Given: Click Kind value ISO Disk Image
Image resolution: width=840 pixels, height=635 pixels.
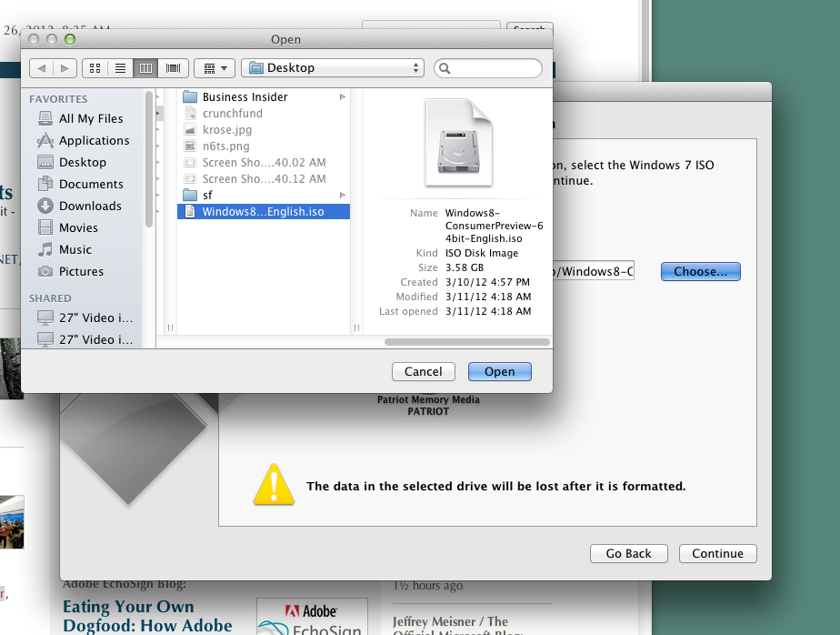Looking at the screenshot, I should [482, 253].
